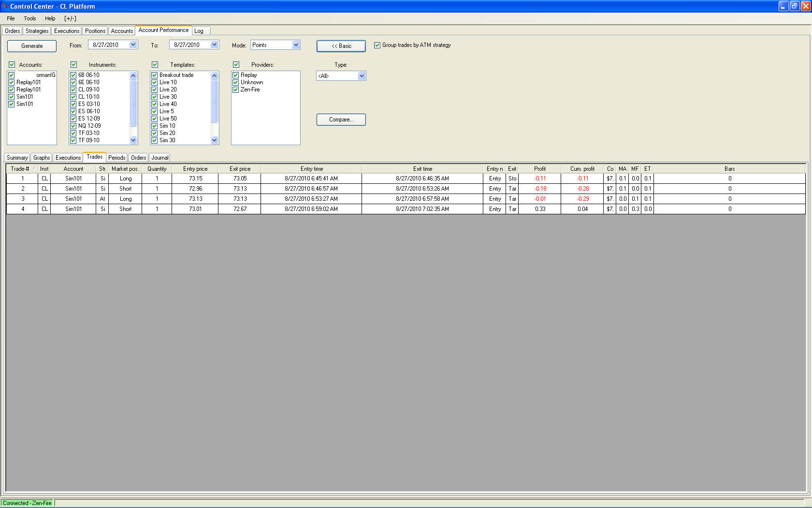Switch to the Orders main tab

click(x=13, y=31)
